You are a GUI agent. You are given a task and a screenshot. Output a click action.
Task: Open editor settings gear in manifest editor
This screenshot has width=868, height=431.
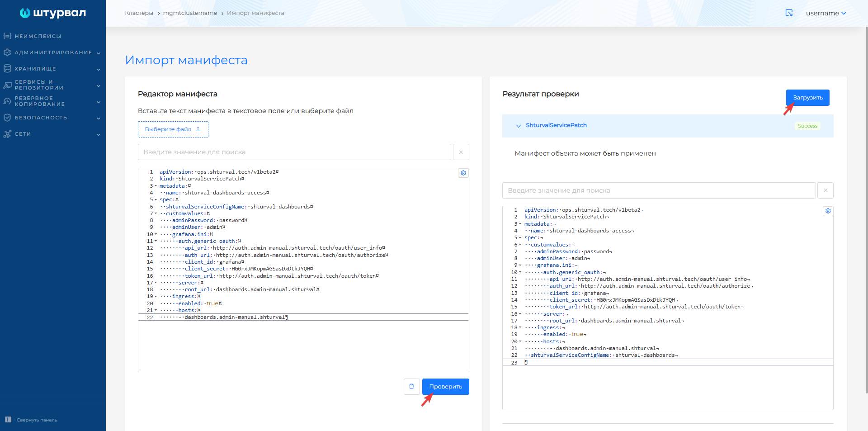point(463,173)
